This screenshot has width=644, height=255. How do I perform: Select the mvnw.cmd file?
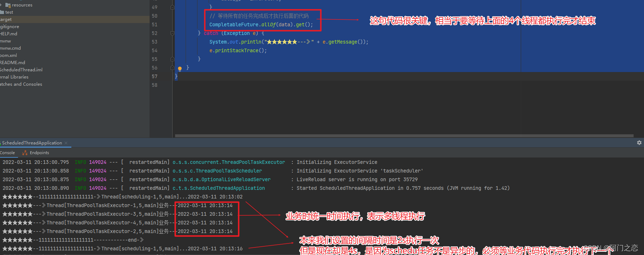[10, 48]
